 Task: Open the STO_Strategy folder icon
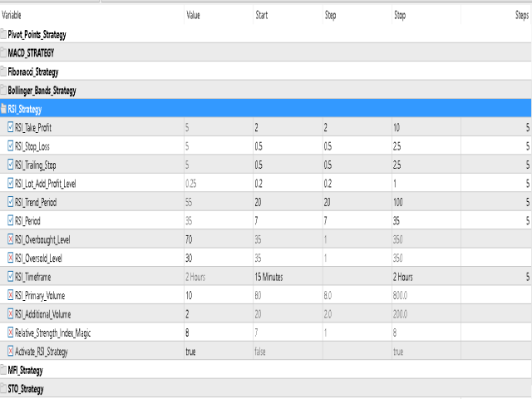pyautogui.click(x=3, y=388)
